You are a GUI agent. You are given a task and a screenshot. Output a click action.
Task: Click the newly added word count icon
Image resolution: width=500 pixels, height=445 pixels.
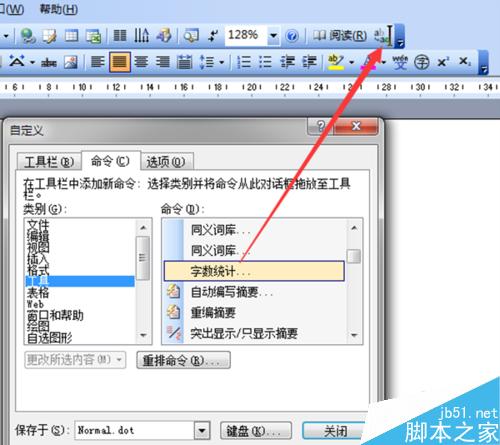[381, 36]
